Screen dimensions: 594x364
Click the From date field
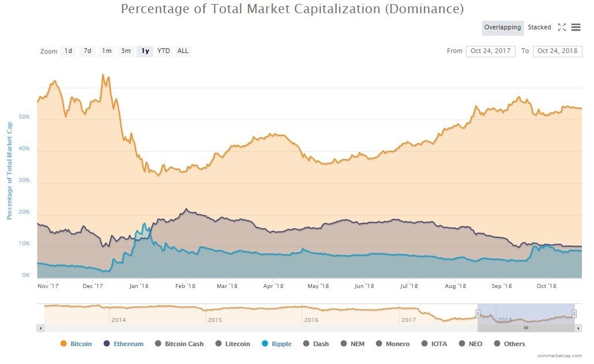[x=491, y=51]
